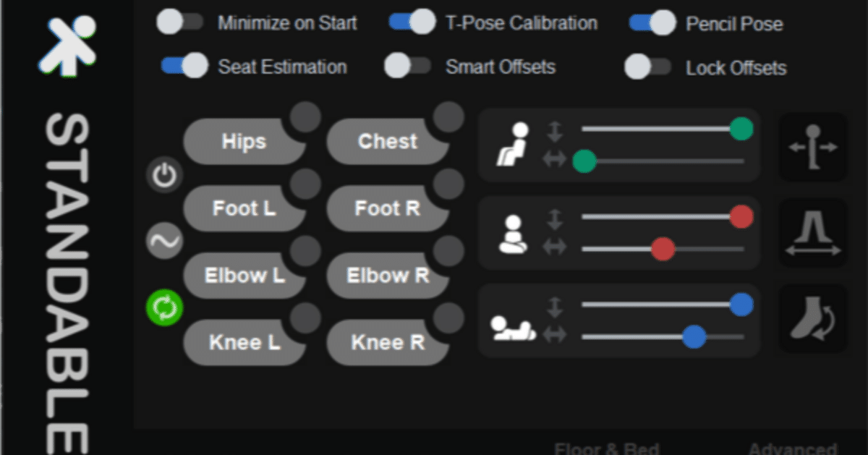Click the wave smoothing icon
868x455 pixels.
tap(165, 241)
